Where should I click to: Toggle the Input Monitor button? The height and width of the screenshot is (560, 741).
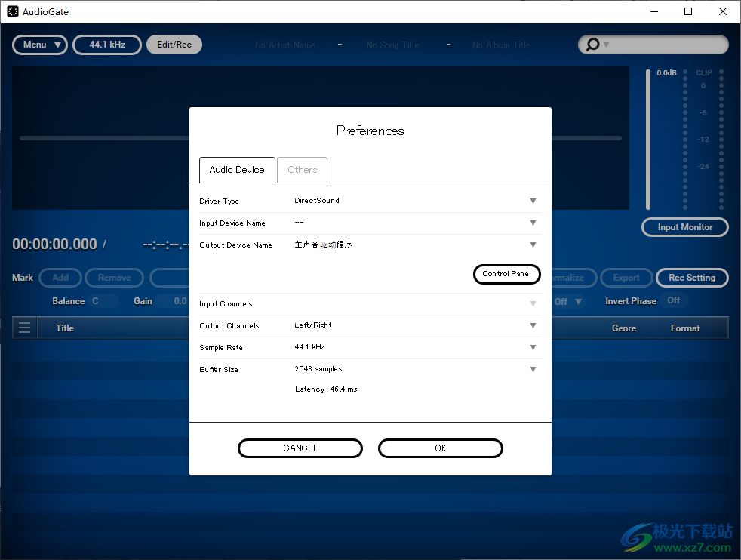[684, 227]
